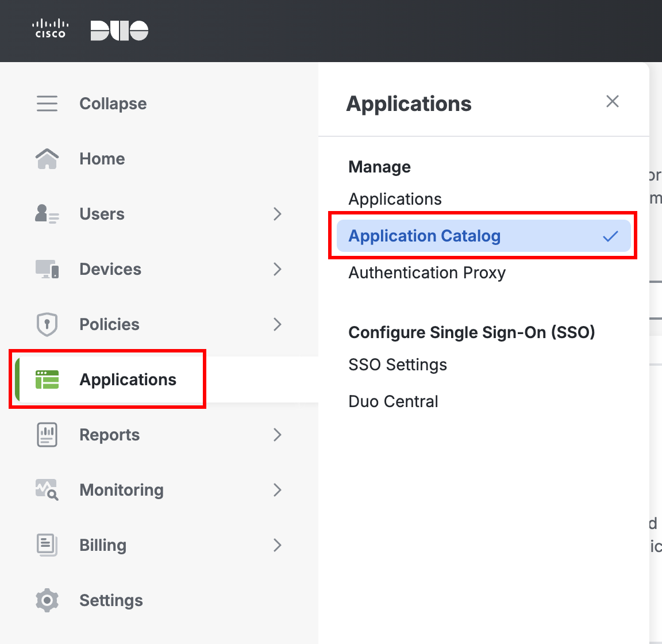Viewport: 662px width, 644px height.
Task: Open Applications link under Manage
Action: pos(395,199)
